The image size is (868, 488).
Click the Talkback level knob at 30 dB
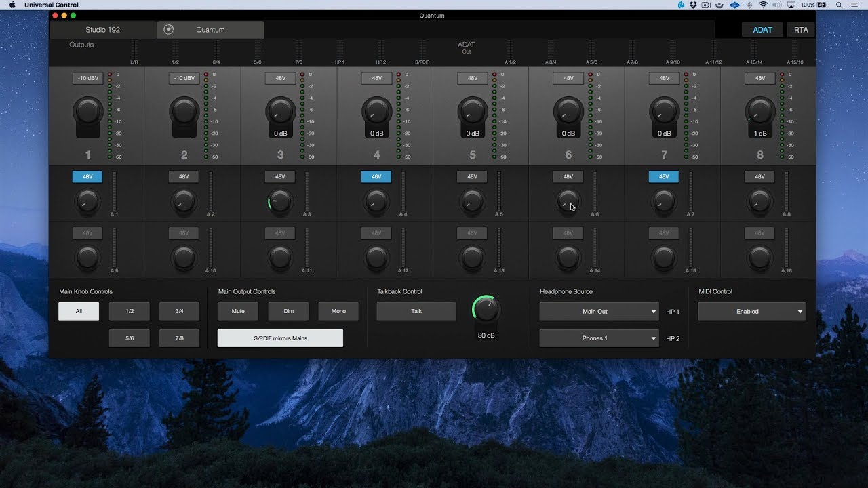(486, 309)
